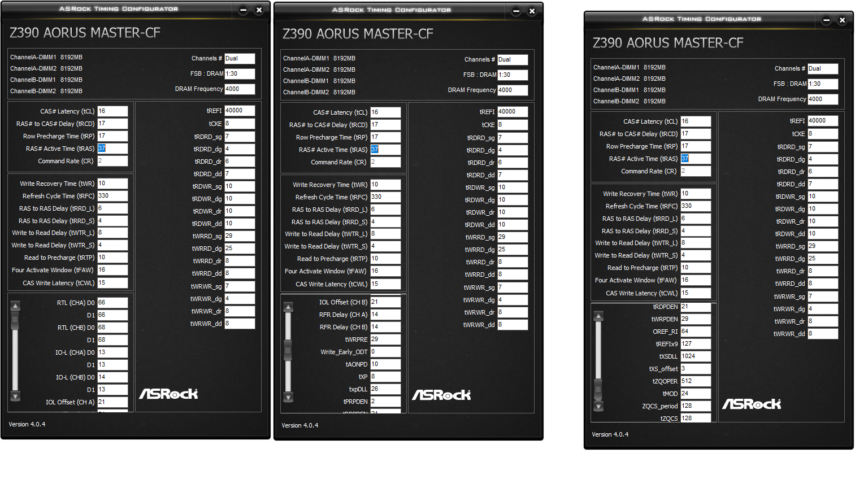This screenshot has width=868, height=488.
Task: Click the scrollbar thumb in right window
Action: tap(598, 389)
